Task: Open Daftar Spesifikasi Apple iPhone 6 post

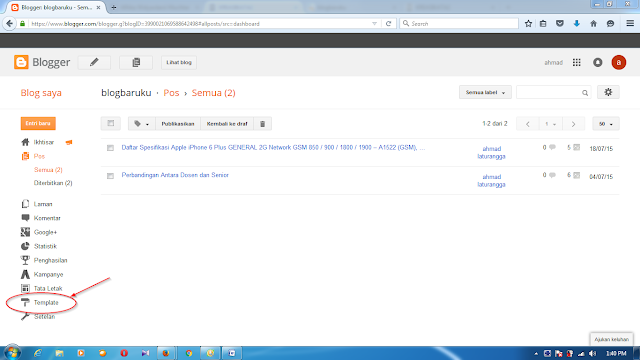Action: (273, 147)
